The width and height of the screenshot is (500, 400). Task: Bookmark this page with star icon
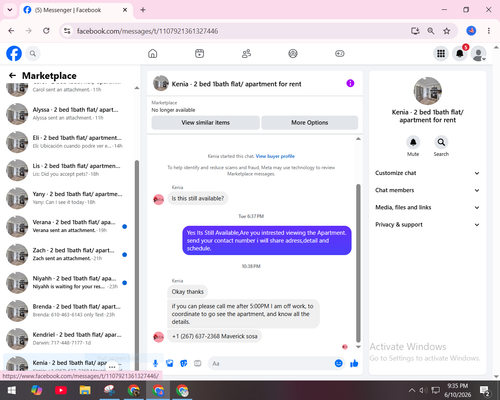447,31
